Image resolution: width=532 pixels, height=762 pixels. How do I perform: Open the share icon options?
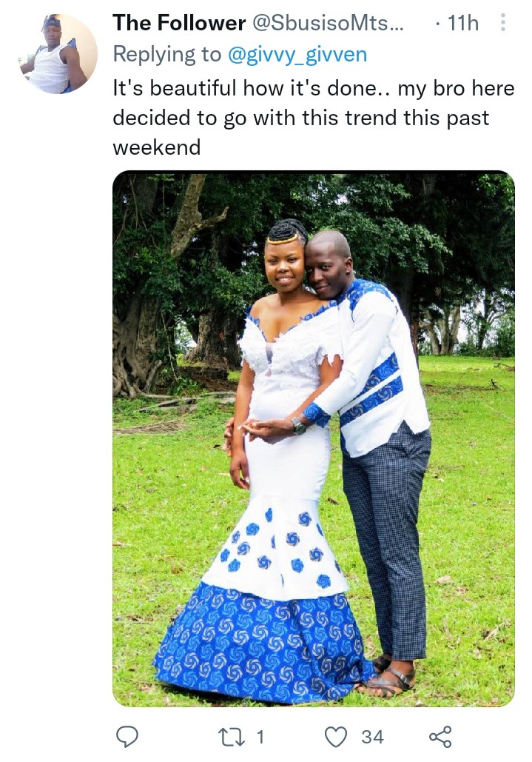[440, 737]
